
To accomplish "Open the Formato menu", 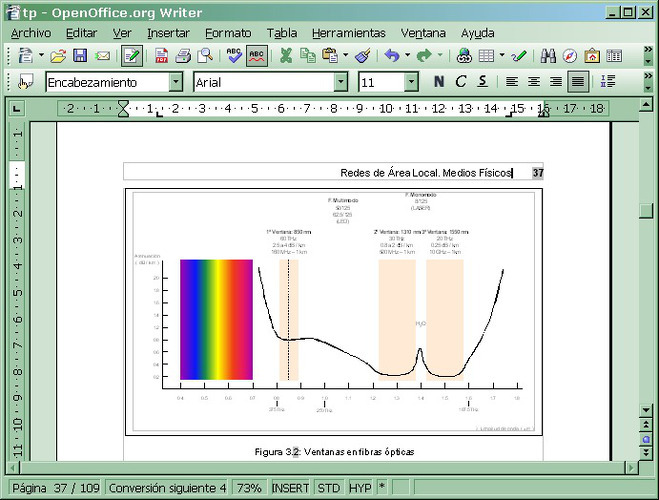I will [x=228, y=33].
